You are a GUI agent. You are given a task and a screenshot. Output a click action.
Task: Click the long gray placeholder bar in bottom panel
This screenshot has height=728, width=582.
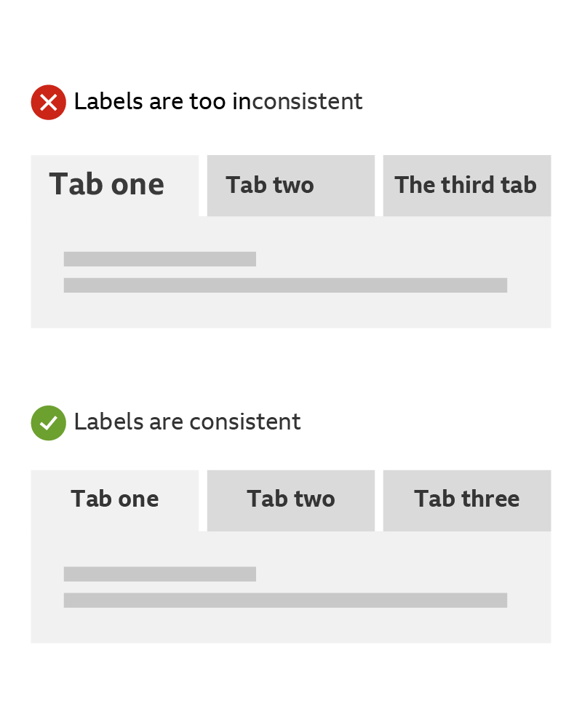pos(287,600)
